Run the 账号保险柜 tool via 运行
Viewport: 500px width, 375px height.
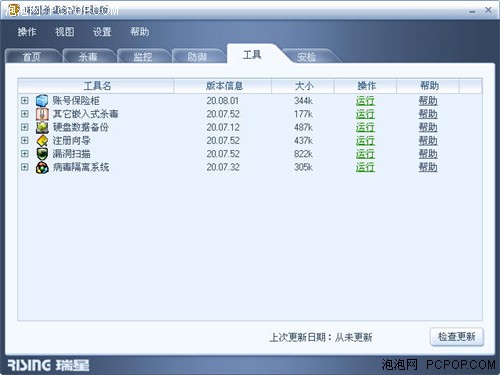pos(365,101)
